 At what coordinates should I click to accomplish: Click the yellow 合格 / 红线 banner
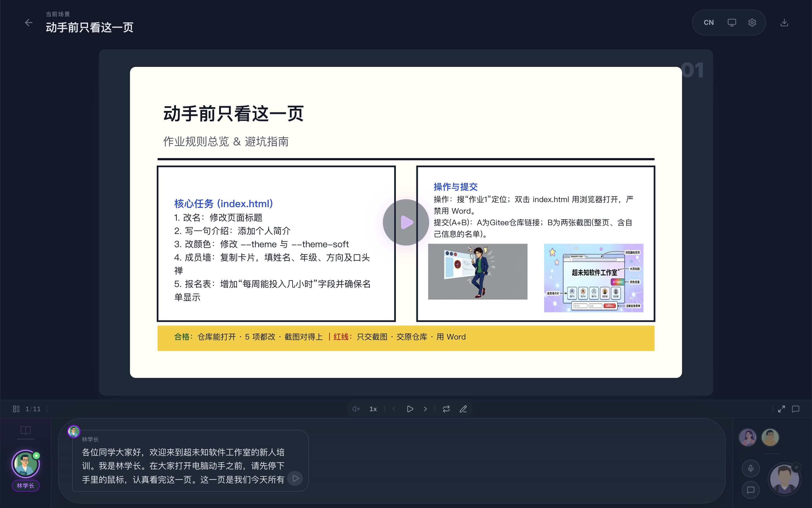coord(406,338)
